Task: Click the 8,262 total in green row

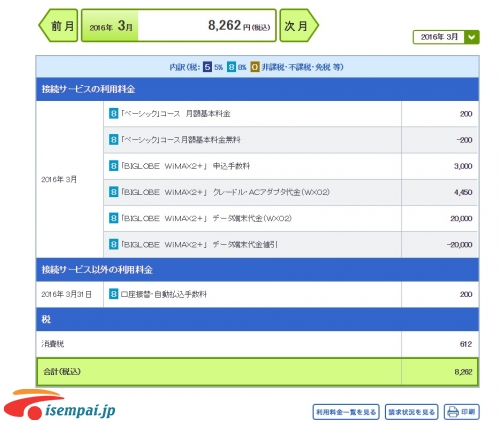Action: tap(463, 372)
